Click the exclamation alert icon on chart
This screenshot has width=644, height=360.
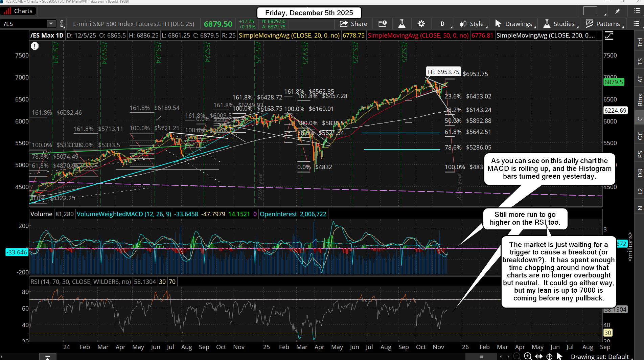tap(35, 46)
